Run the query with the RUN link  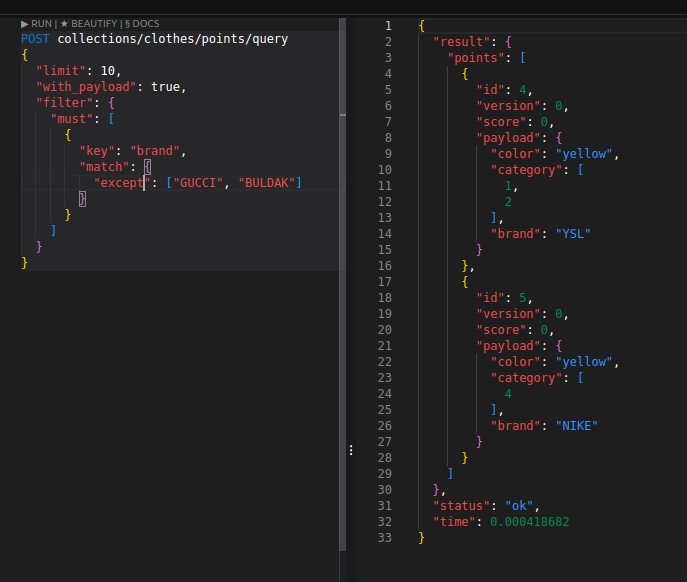pos(37,23)
